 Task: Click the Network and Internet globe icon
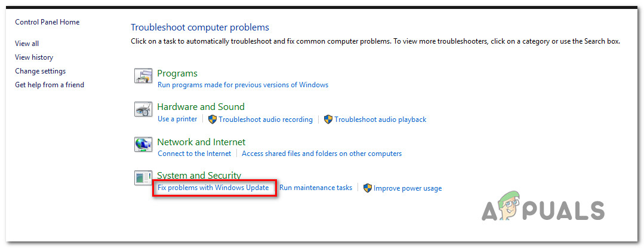(143, 145)
